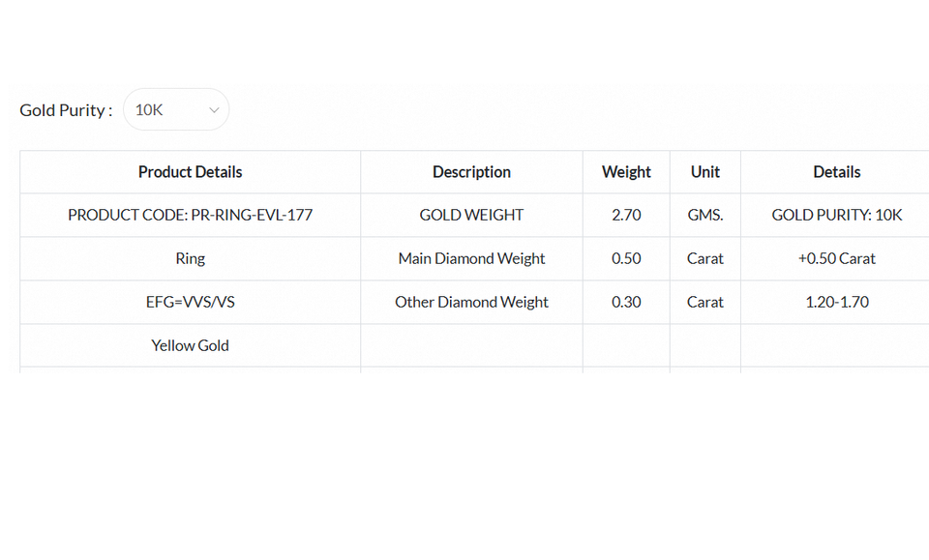Image resolution: width=929 pixels, height=560 pixels.
Task: Click the Gold Purity label
Action: tap(66, 110)
